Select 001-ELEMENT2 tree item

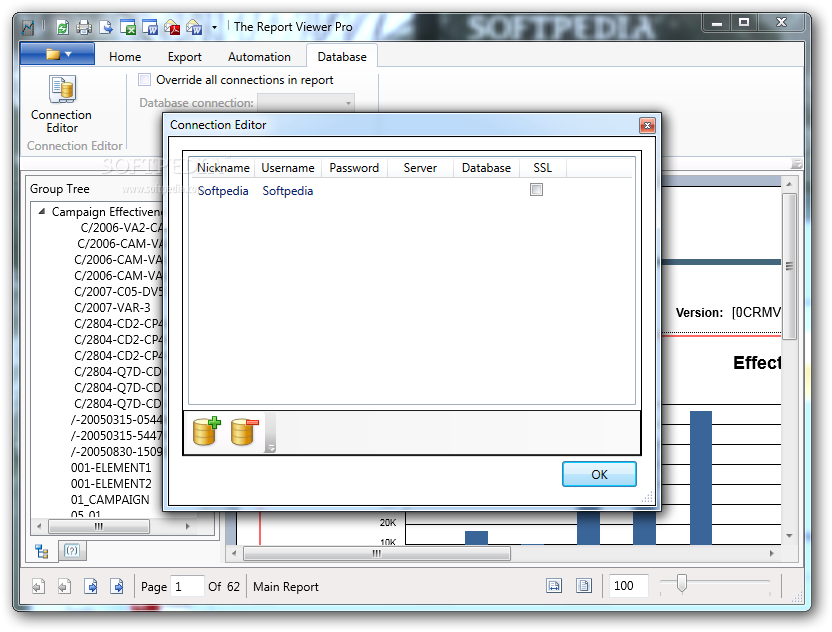(111, 483)
